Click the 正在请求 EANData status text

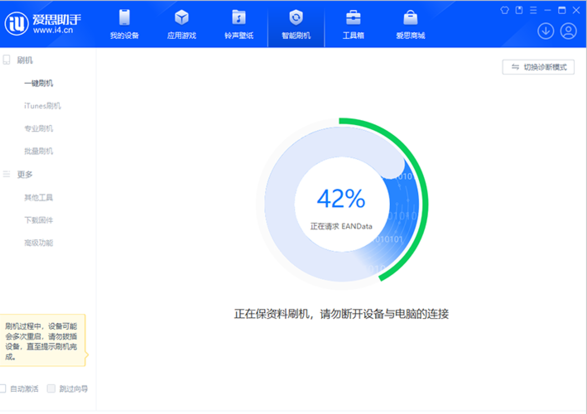341,226
